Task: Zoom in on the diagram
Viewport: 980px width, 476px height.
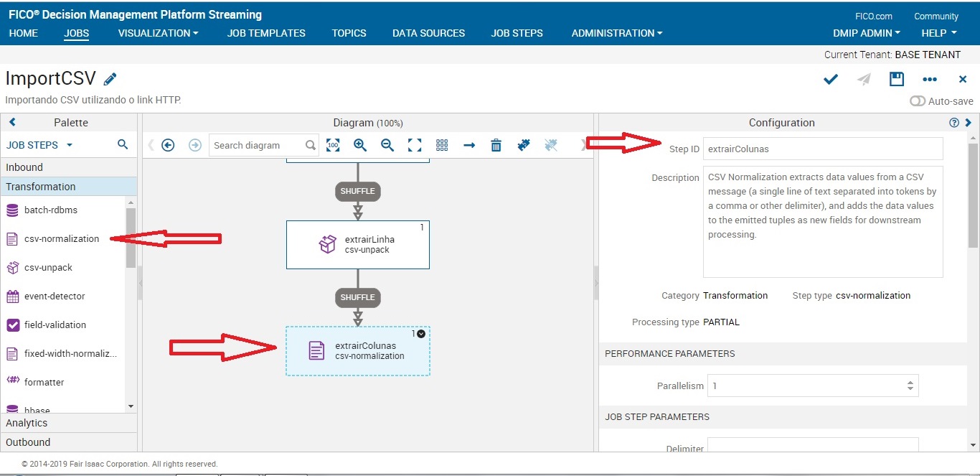Action: 360,145
